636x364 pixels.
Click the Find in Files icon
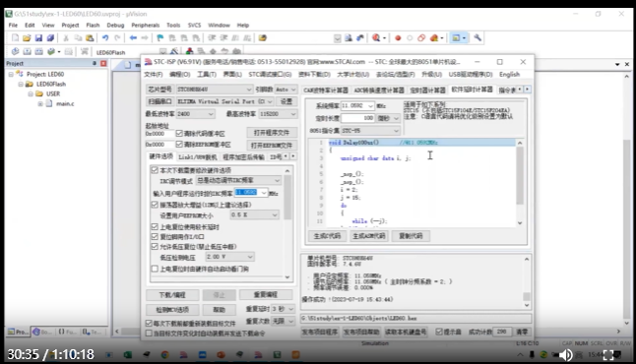click(263, 38)
